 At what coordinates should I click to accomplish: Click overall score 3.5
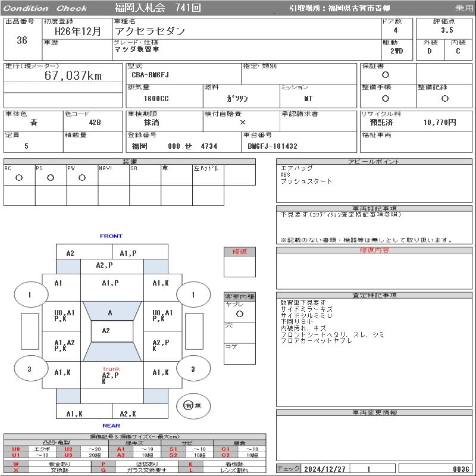pyautogui.click(x=447, y=30)
